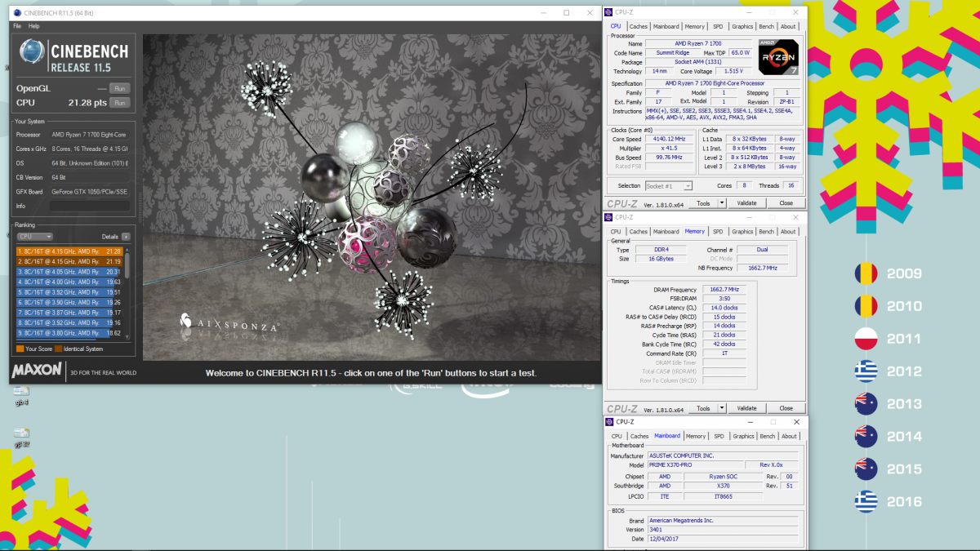Open Bench tab in the middle CPU-Z window
Viewport: 980px width, 551px height.
766,232
